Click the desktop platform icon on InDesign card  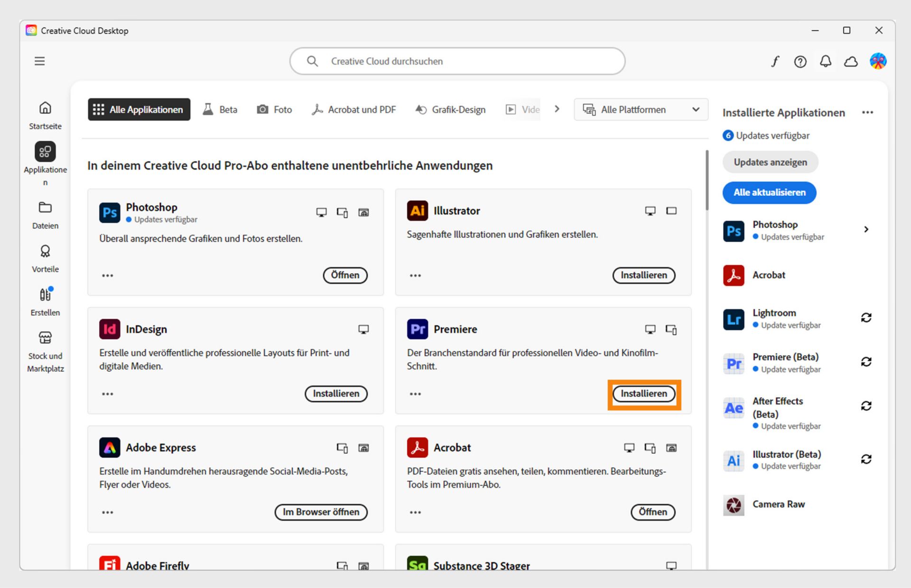(x=363, y=330)
